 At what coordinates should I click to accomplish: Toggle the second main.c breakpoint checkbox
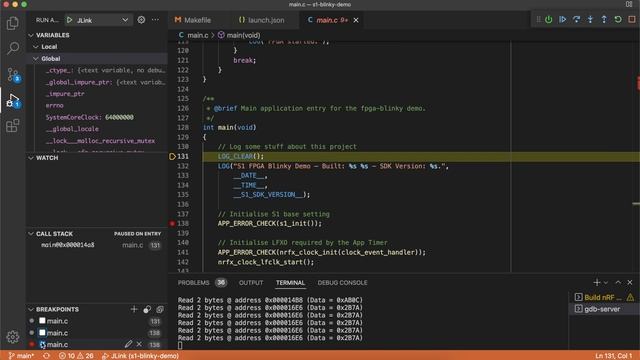coord(42,333)
